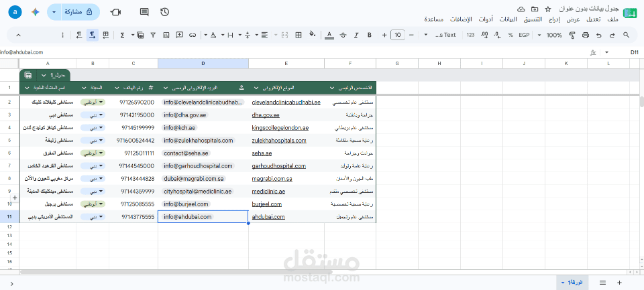This screenshot has width=644, height=290.
Task: Format the cell as percent
Action: tap(511, 35)
